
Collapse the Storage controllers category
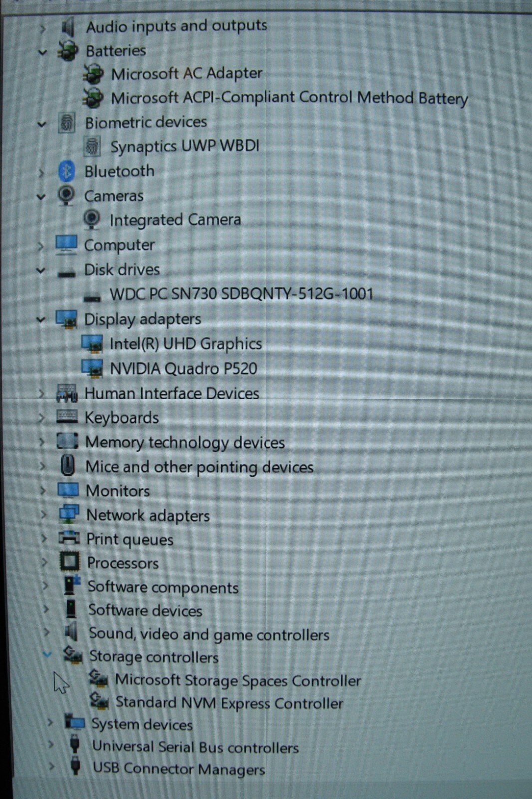[x=47, y=655]
